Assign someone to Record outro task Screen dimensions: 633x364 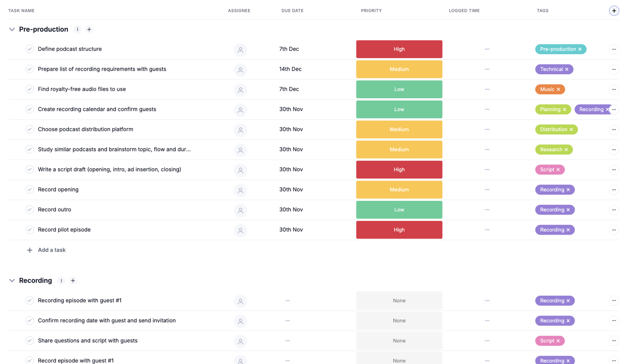240,210
